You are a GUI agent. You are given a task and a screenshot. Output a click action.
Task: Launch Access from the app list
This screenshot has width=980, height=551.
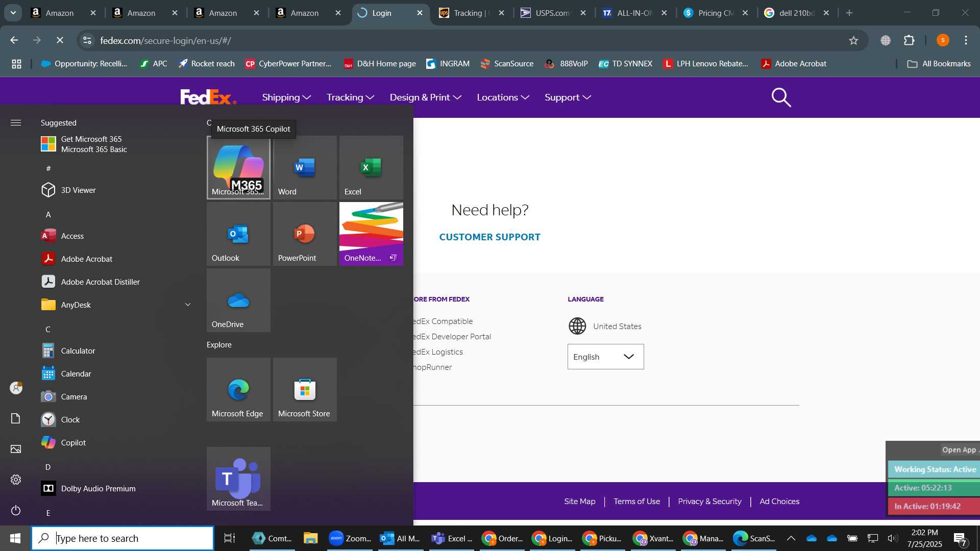click(117, 236)
